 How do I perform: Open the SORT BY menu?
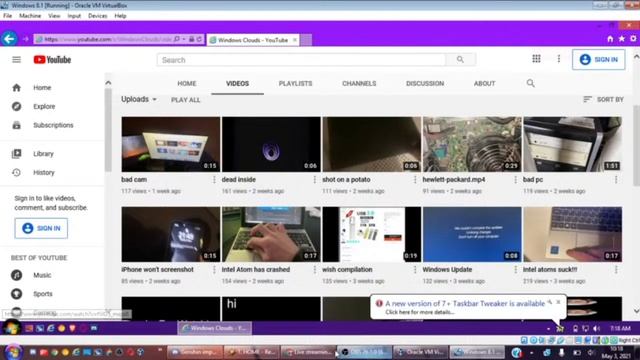(603, 99)
